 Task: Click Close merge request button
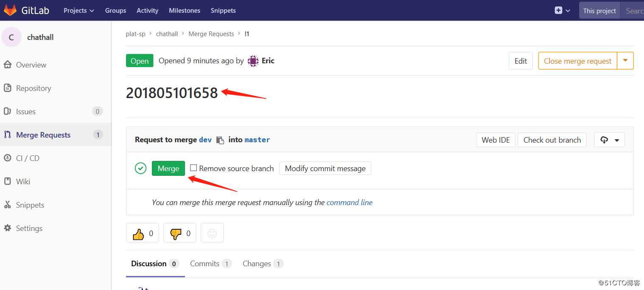[x=578, y=61]
